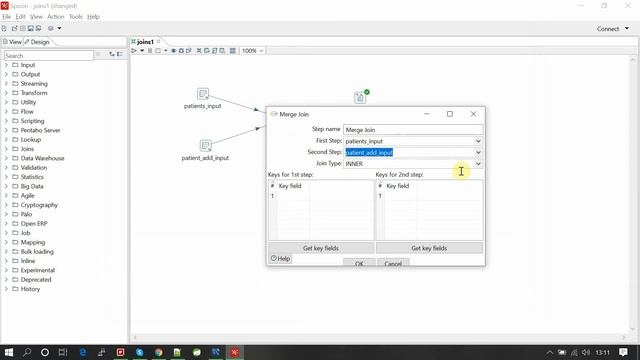Toggle the execution results pane icon

tap(233, 51)
